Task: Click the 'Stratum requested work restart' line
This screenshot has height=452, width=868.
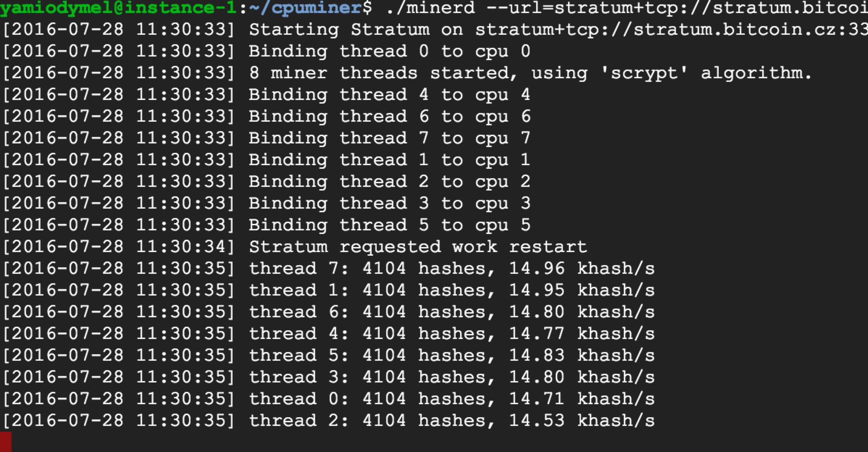Action: pos(418,247)
